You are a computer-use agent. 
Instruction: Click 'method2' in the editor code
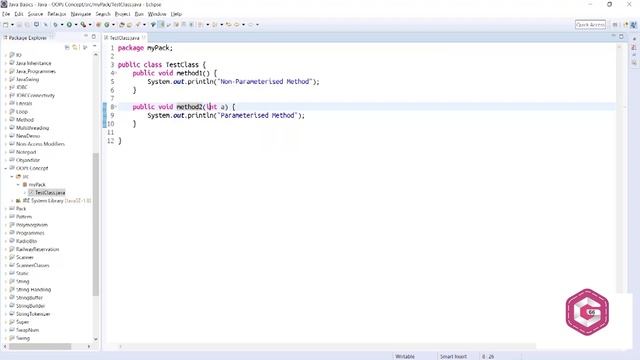(x=189, y=107)
